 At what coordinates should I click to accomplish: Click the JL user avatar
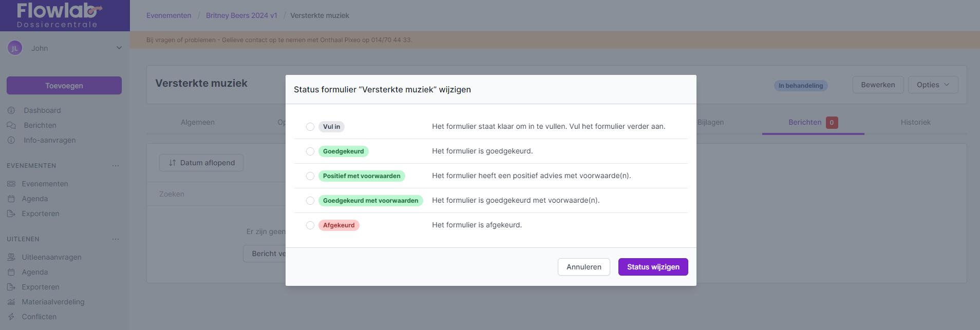pyautogui.click(x=15, y=48)
